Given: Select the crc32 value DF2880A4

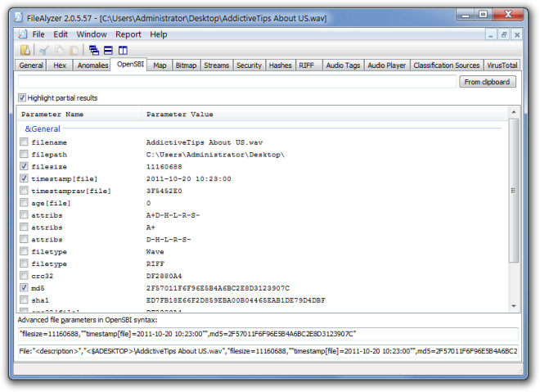Looking at the screenshot, I should click(164, 276).
